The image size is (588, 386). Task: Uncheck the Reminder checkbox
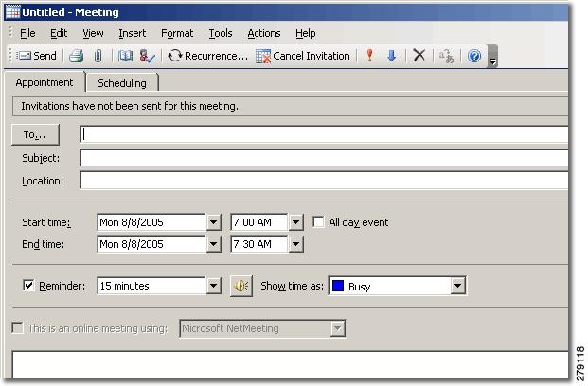(x=28, y=285)
